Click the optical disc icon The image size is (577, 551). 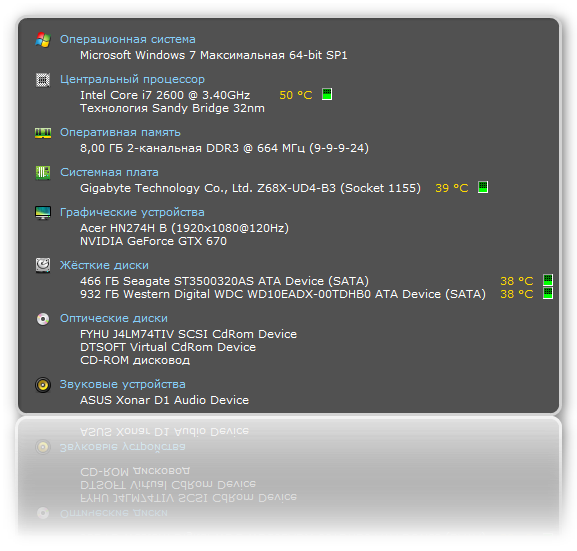(x=43, y=319)
